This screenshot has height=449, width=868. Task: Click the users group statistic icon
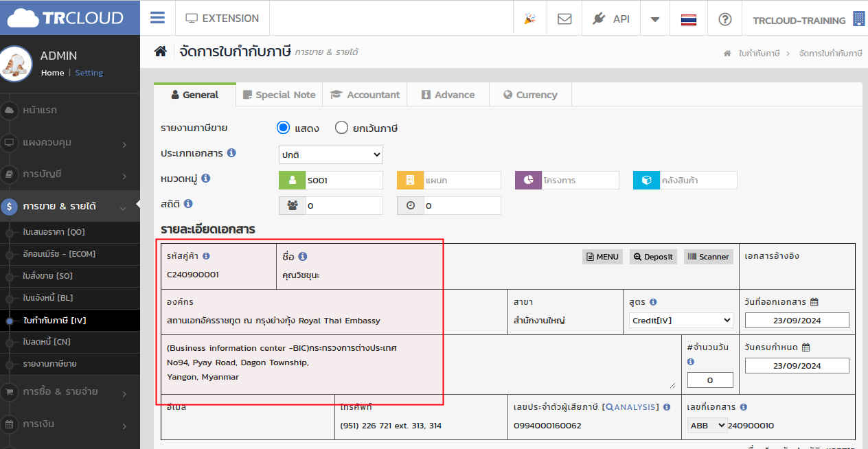(293, 205)
